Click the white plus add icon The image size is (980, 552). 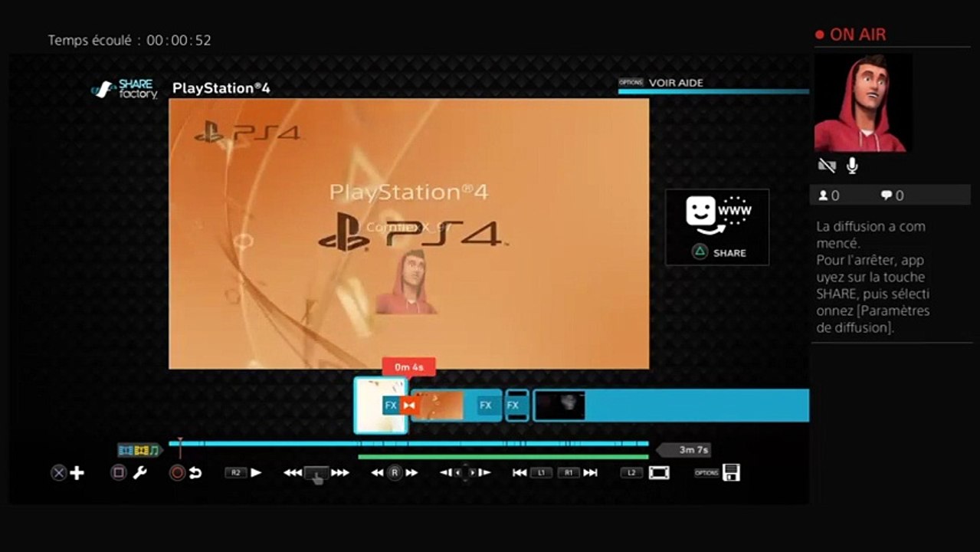[x=77, y=473]
